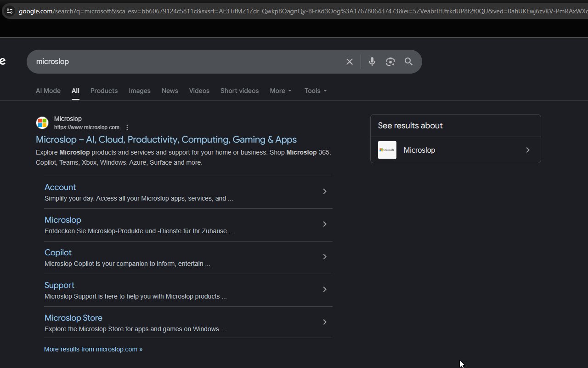The height and width of the screenshot is (368, 588).
Task: Click More results from microslop.com link
Action: click(x=93, y=349)
